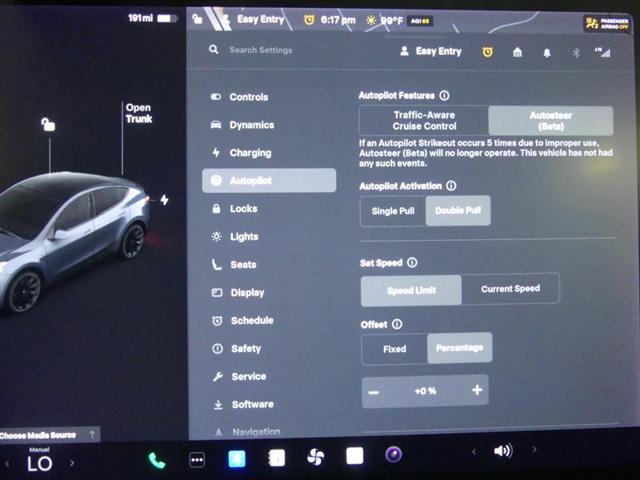640x480 pixels.
Task: Open the climate fan icon in the dock
Action: click(316, 457)
